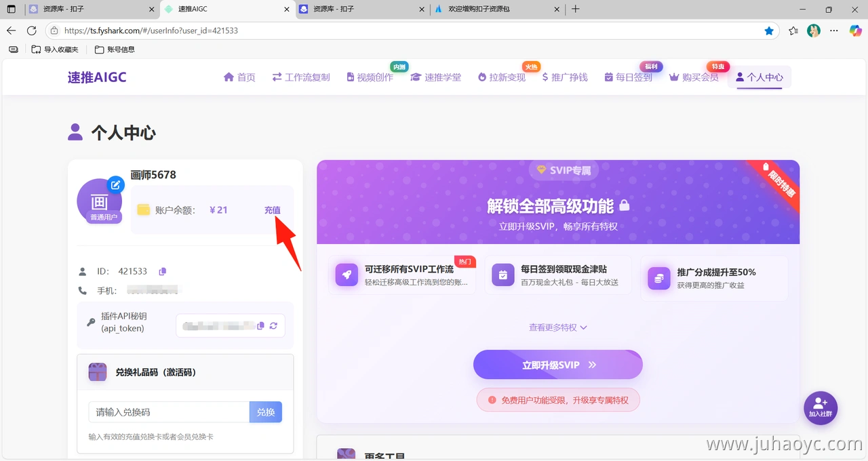Go to 首页 in the navigation
This screenshot has height=461, width=868.
tap(239, 77)
